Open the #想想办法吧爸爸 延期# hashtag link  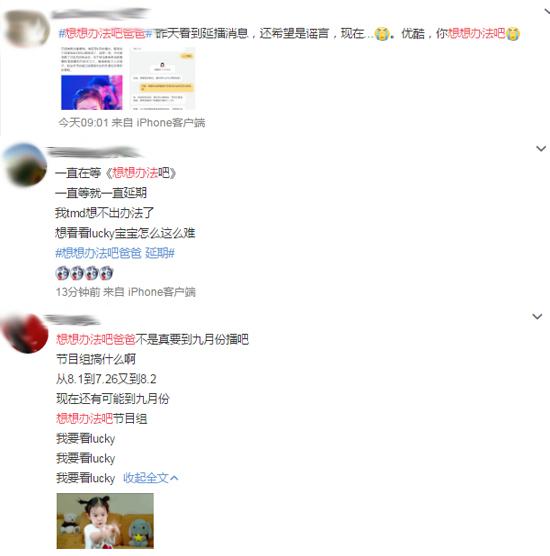pyautogui.click(x=115, y=253)
